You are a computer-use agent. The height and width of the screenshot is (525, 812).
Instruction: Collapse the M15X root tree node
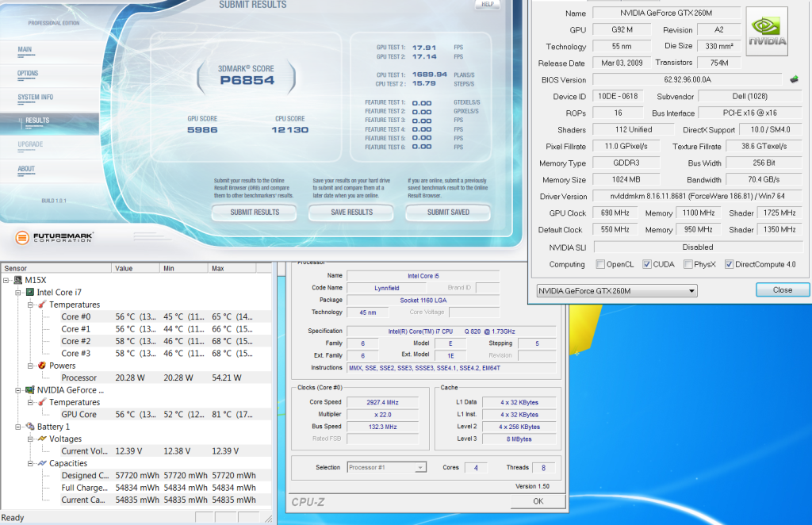point(6,280)
